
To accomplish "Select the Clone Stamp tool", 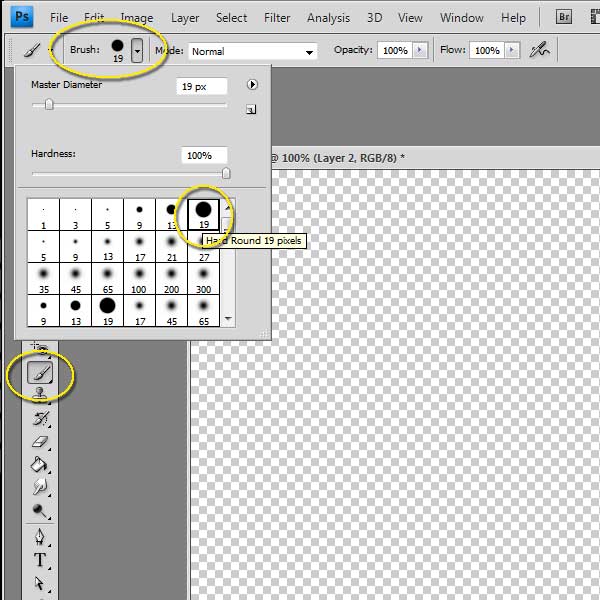I will (40, 394).
